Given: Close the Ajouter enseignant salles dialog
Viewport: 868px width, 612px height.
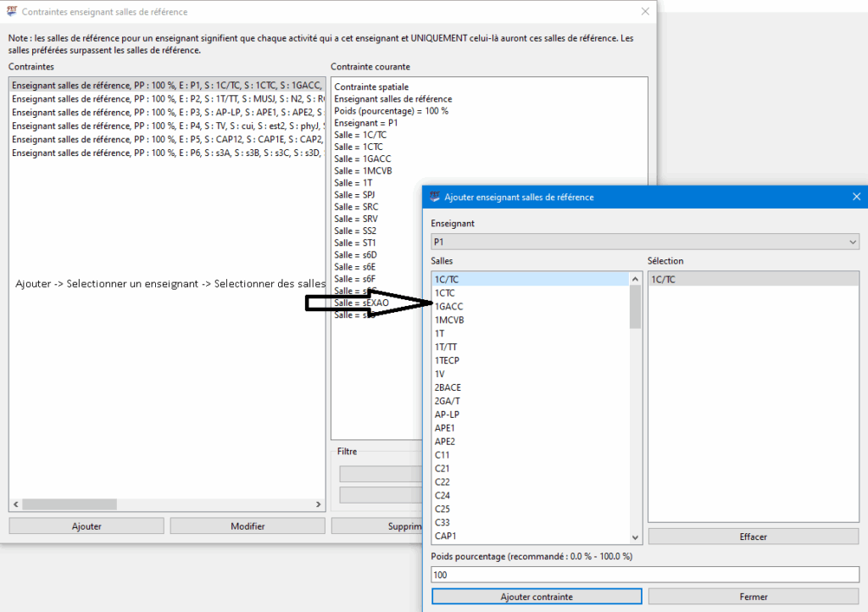Looking at the screenshot, I should (855, 197).
